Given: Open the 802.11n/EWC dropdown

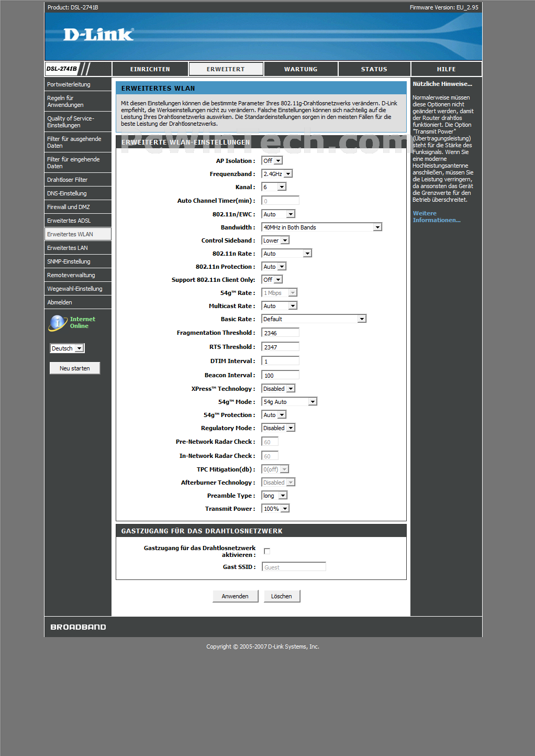Looking at the screenshot, I should click(278, 214).
